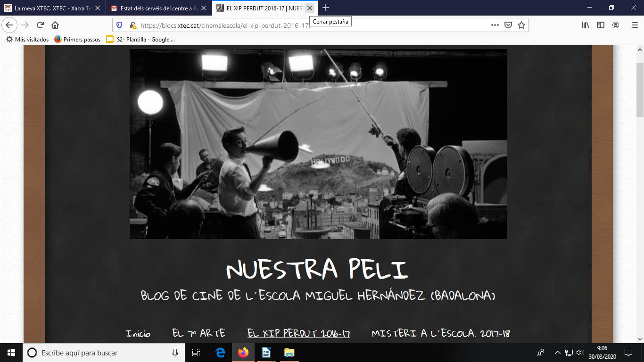Bookmark this page with the star icon
Image resolution: width=644 pixels, height=362 pixels.
(x=521, y=25)
